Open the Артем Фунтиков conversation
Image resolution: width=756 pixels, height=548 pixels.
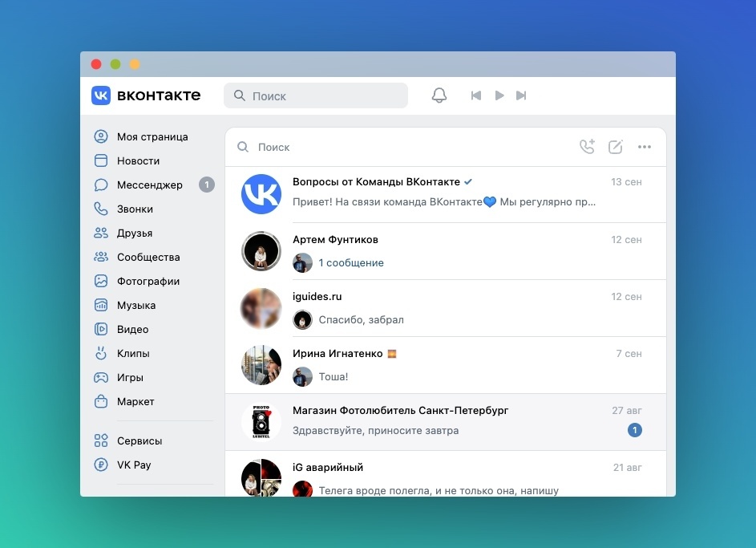(x=446, y=251)
